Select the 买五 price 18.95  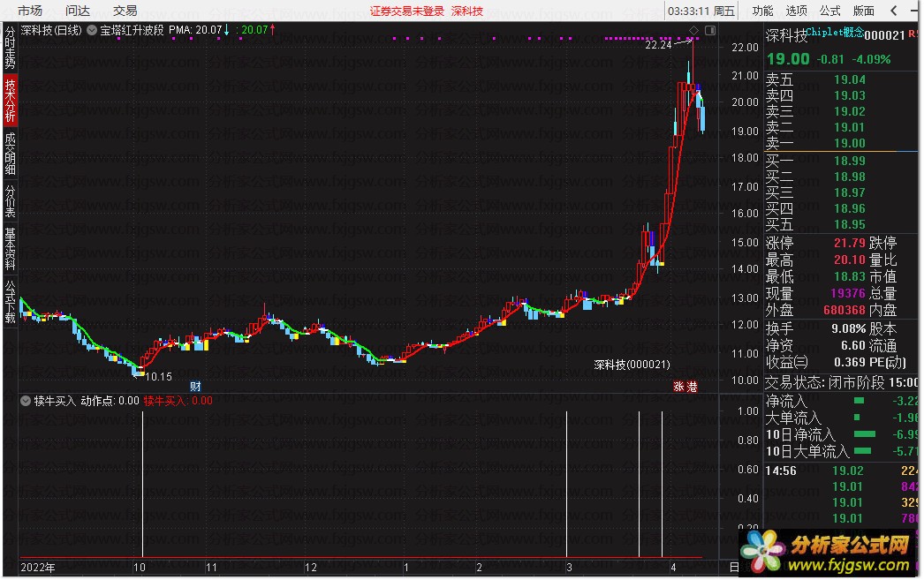pos(849,224)
